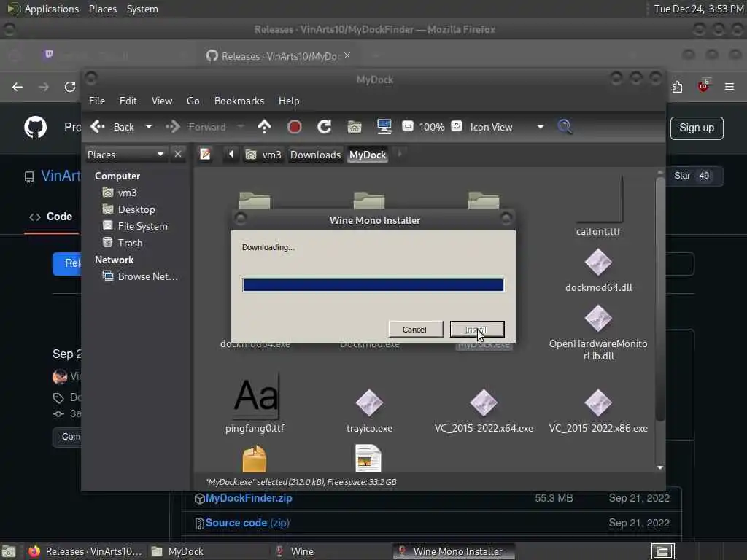The height and width of the screenshot is (560, 747).
Task: Download the MyDockFinder.zip link
Action: click(x=249, y=498)
